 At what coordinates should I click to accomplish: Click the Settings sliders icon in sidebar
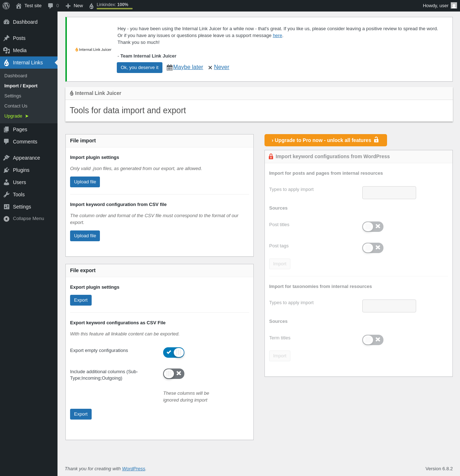click(6, 207)
